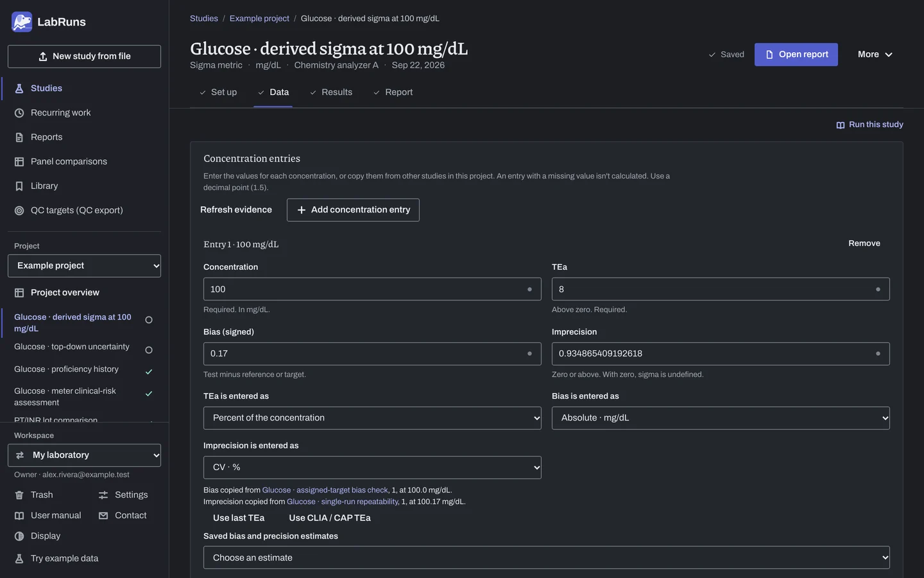Screen dimensions: 924x578
Task: Focus the Imprecision input field
Action: [721, 354]
